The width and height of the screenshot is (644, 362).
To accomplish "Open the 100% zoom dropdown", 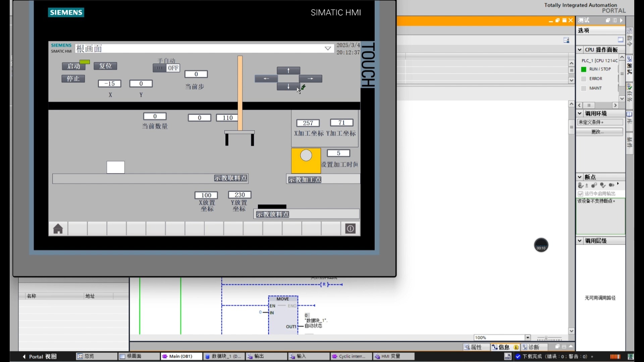I will click(528, 338).
